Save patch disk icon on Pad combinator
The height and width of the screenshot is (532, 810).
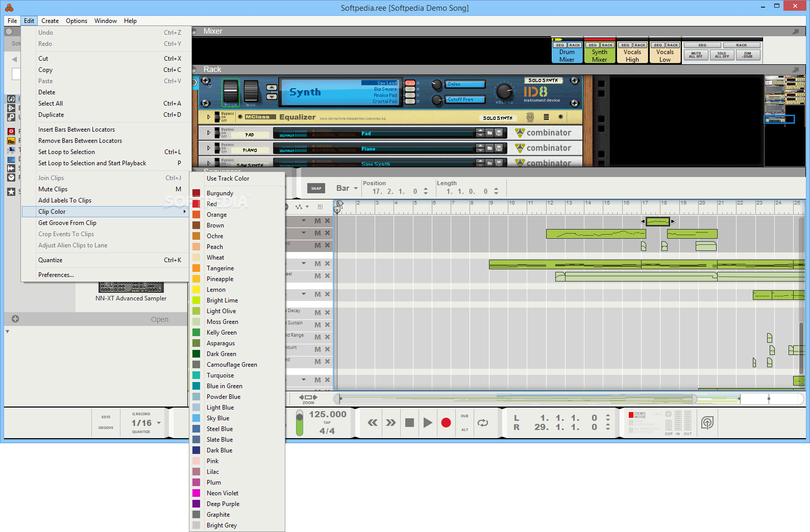(499, 133)
